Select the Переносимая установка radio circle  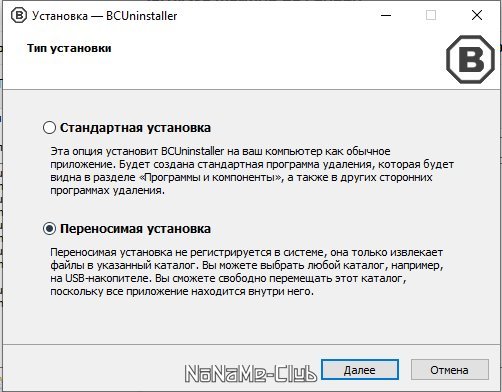tap(49, 229)
